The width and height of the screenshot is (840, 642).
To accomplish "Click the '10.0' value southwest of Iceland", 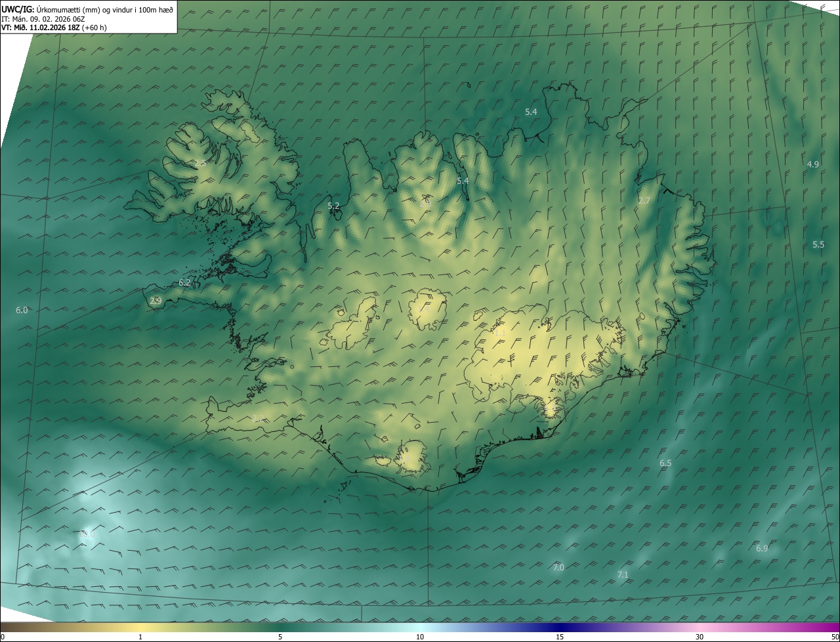I will (x=87, y=534).
